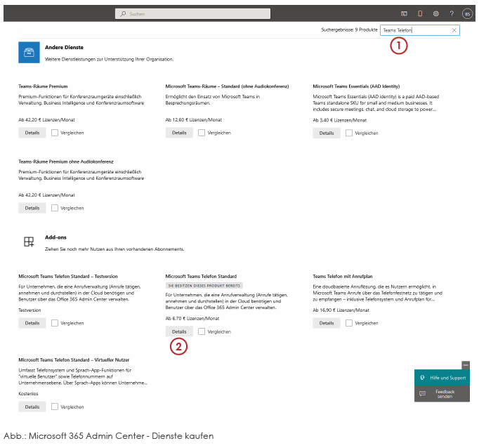Viewport: 479px width, 448px height.
Task: Click the Andere Dienste briefcase tile
Action: coord(29,52)
